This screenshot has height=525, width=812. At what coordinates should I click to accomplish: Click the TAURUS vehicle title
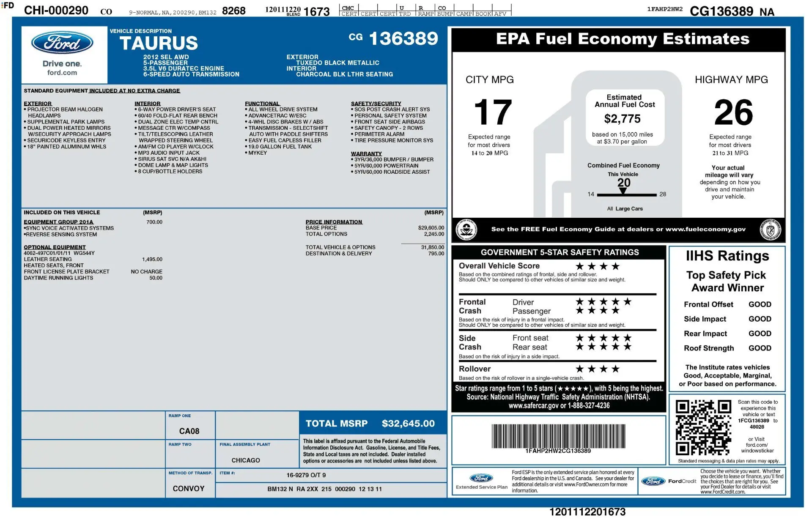coord(159,43)
